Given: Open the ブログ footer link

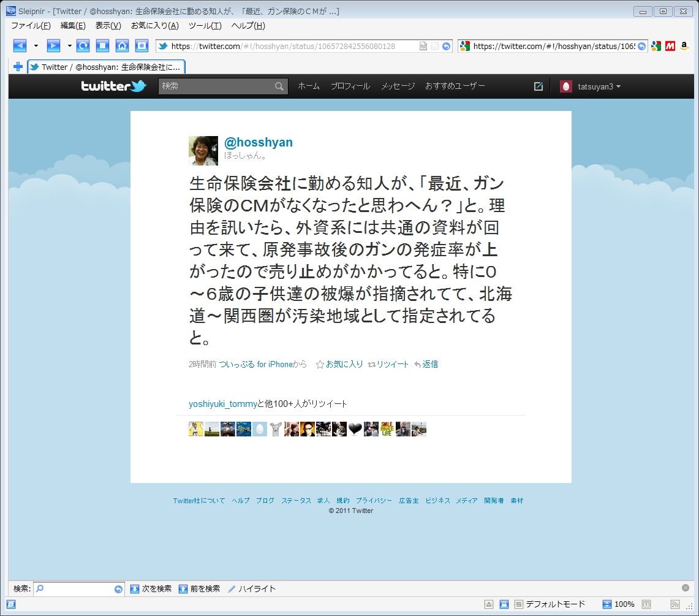Looking at the screenshot, I should [x=265, y=501].
